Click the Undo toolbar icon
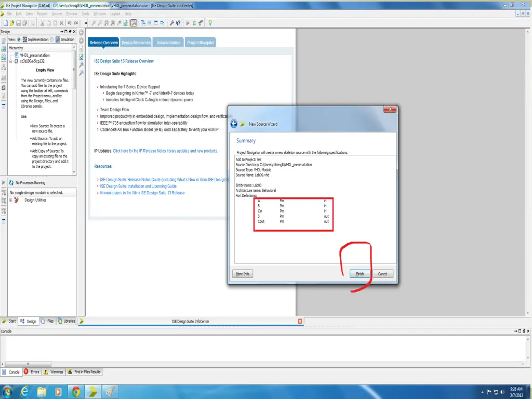This screenshot has height=399, width=532. pyautogui.click(x=70, y=23)
